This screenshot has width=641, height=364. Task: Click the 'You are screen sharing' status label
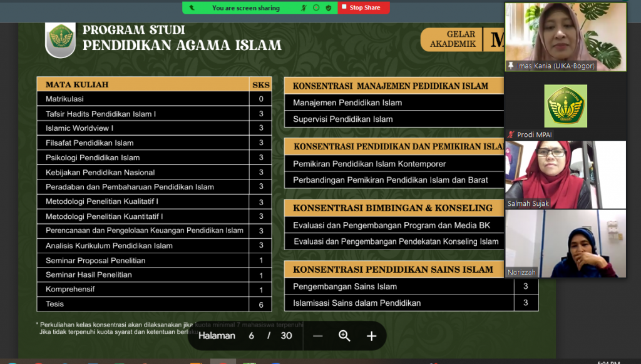[x=245, y=8]
